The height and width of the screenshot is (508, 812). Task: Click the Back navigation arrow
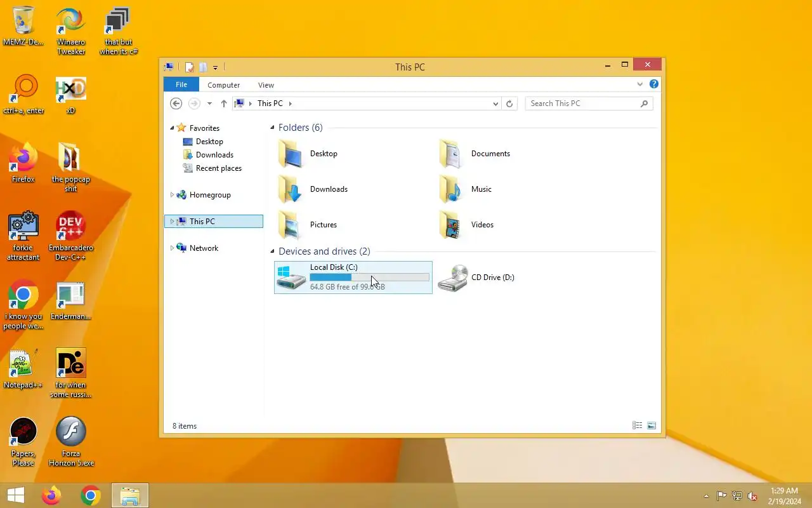[176, 104]
